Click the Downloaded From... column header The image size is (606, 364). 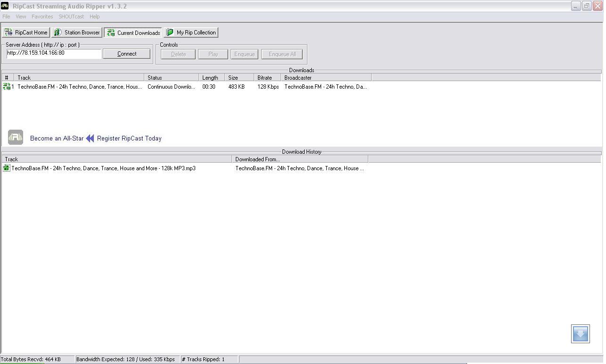click(x=300, y=159)
